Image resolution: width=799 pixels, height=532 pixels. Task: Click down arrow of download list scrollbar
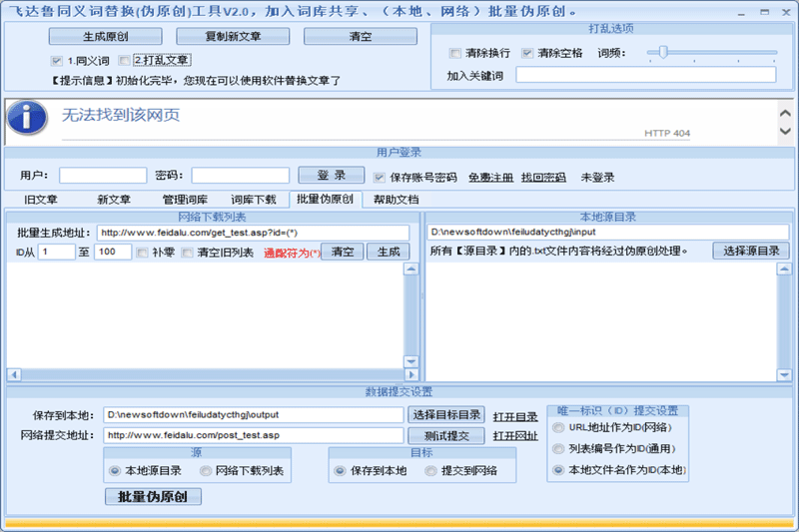coord(411,361)
